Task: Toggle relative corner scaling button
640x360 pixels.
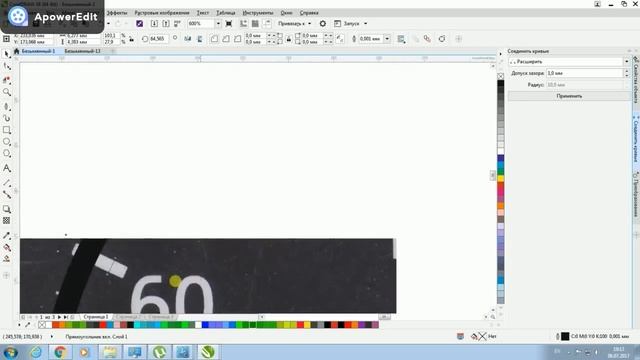Action: tap(340, 39)
